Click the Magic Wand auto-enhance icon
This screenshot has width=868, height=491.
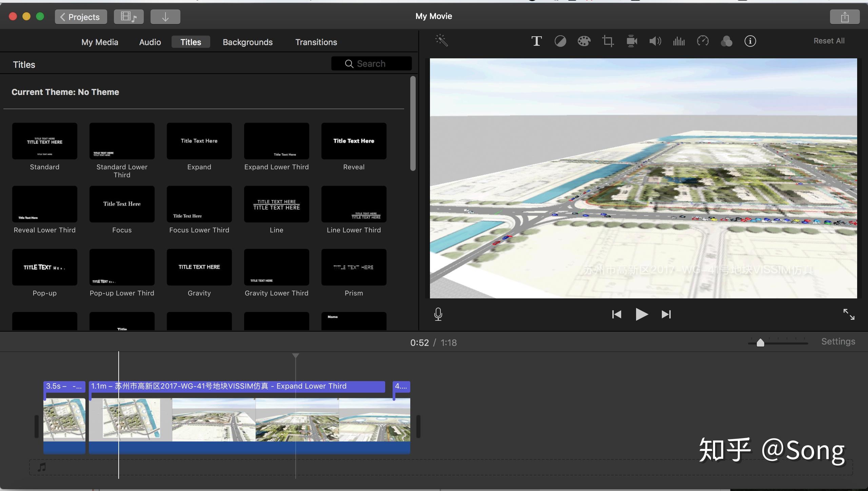point(441,41)
